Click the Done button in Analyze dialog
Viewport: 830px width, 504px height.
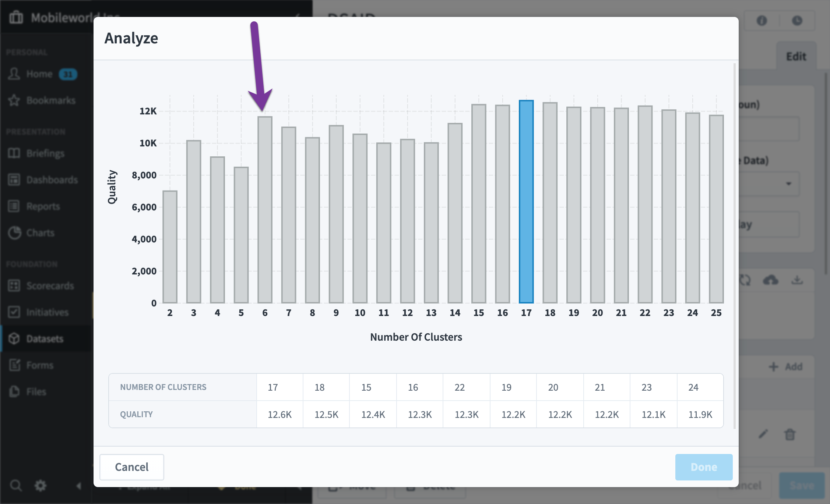tap(704, 467)
